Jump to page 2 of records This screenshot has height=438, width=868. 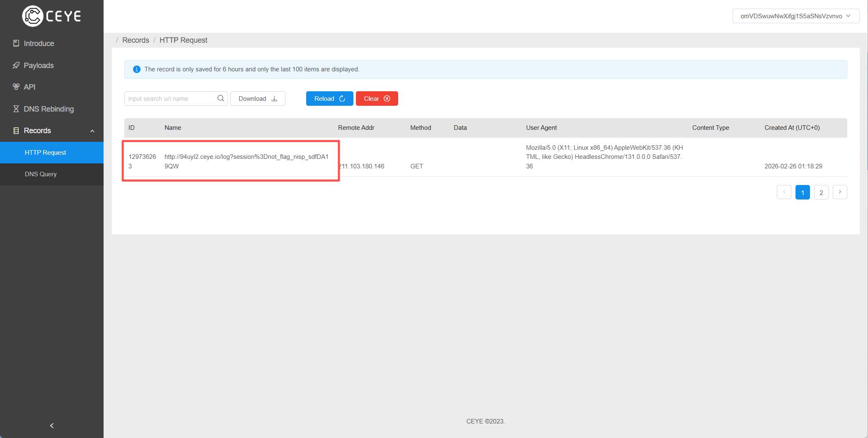821,192
